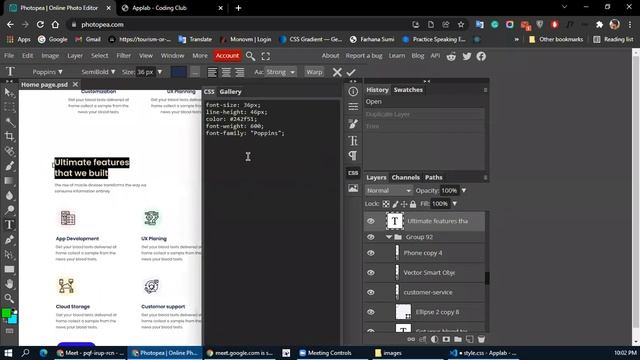Switch to the Channels tab
This screenshot has width=640, height=360.
click(x=405, y=178)
